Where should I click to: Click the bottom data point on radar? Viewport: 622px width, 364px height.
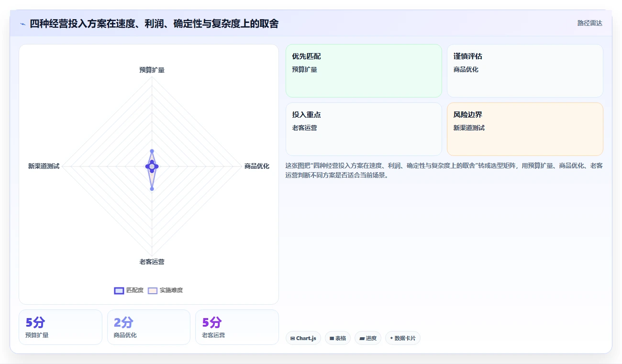coord(152,189)
